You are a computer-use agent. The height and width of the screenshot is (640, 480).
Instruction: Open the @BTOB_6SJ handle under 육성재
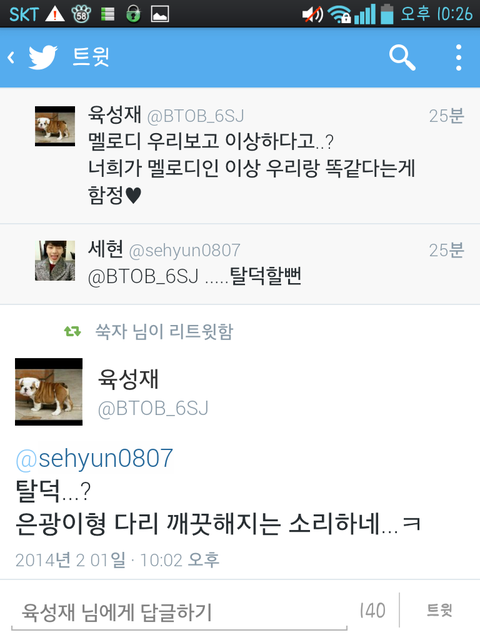pyautogui.click(x=153, y=408)
